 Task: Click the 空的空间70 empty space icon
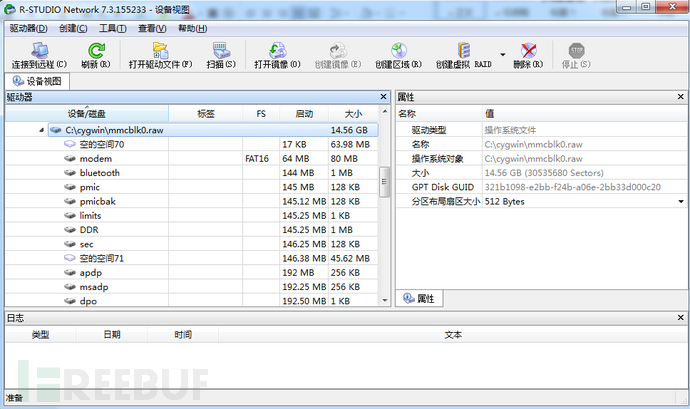[70, 144]
